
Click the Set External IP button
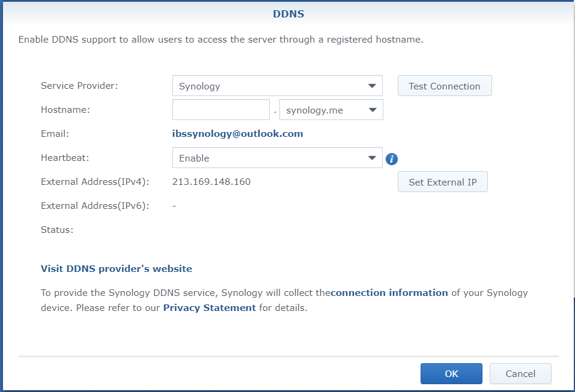(x=443, y=182)
